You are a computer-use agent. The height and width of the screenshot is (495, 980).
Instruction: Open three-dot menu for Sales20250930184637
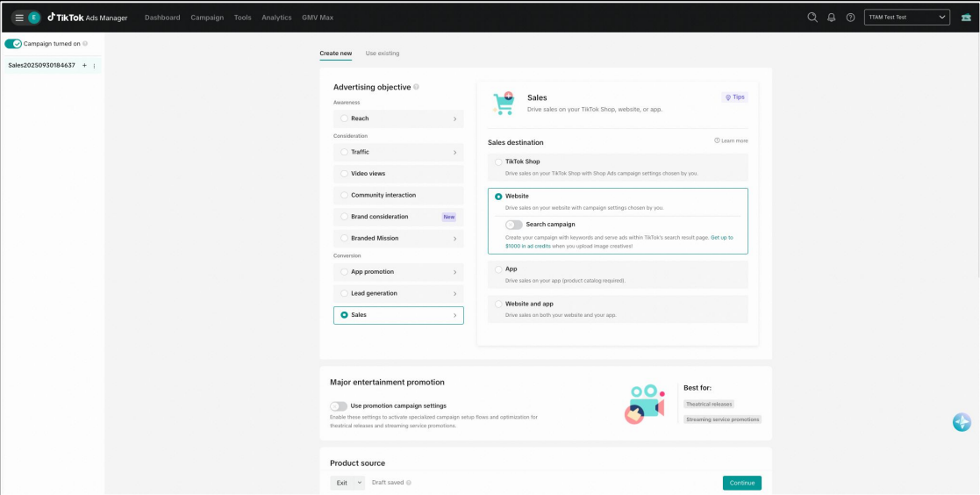[x=95, y=66]
